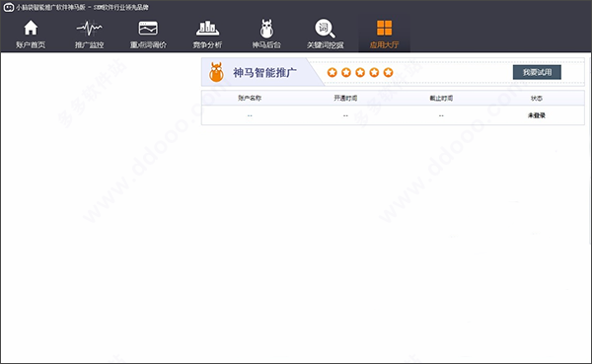Image resolution: width=592 pixels, height=364 pixels.
Task: Open 竞争分析 bar chart icon
Action: click(207, 29)
